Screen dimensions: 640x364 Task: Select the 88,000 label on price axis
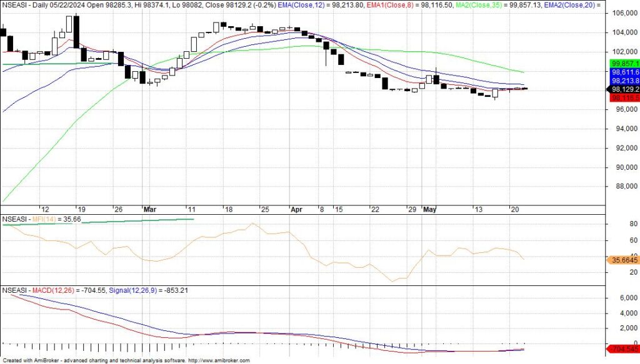tap(622, 187)
